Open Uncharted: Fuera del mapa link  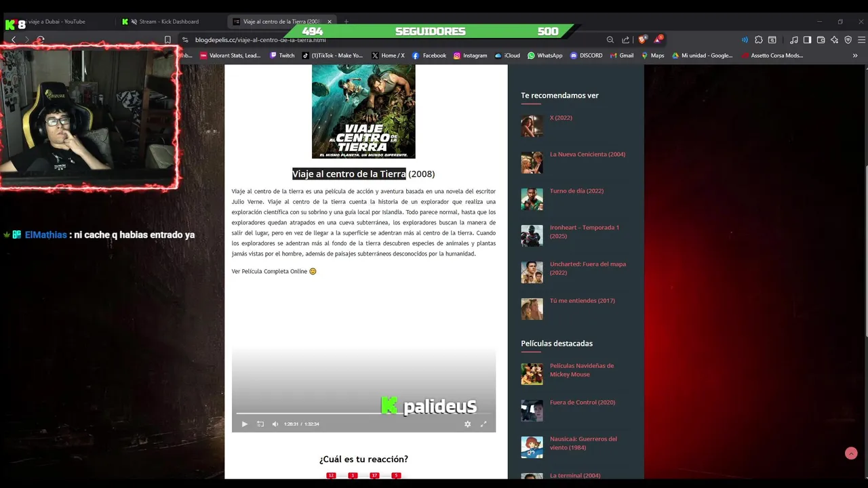pos(588,268)
